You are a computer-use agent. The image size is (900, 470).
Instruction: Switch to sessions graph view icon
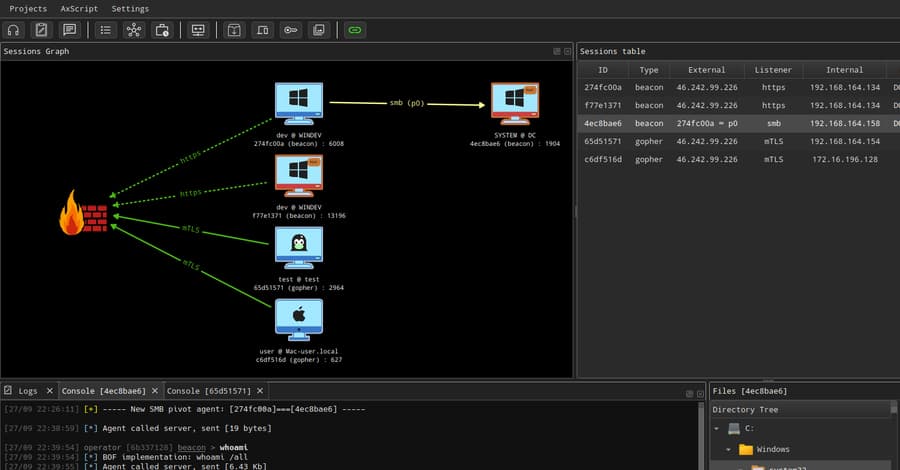133,30
